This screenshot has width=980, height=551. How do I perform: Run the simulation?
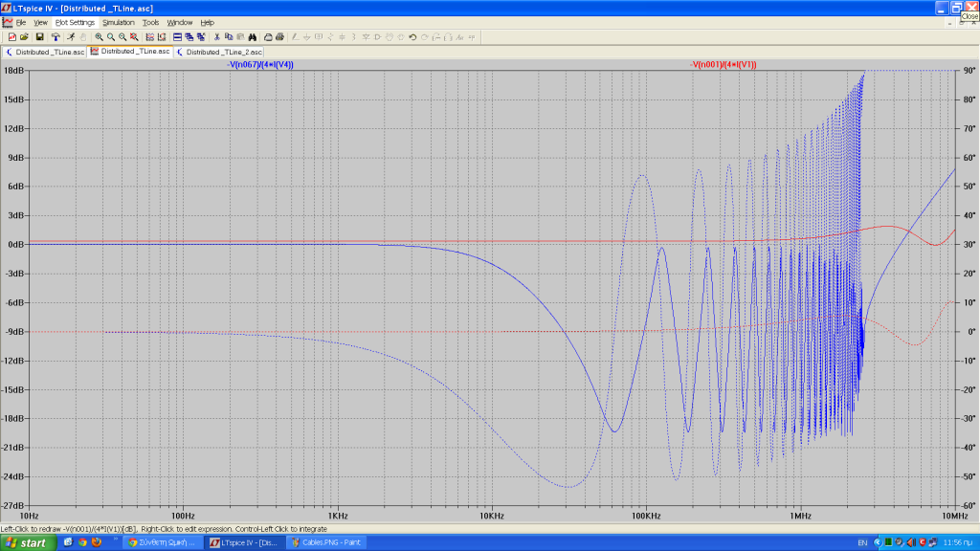coord(71,37)
